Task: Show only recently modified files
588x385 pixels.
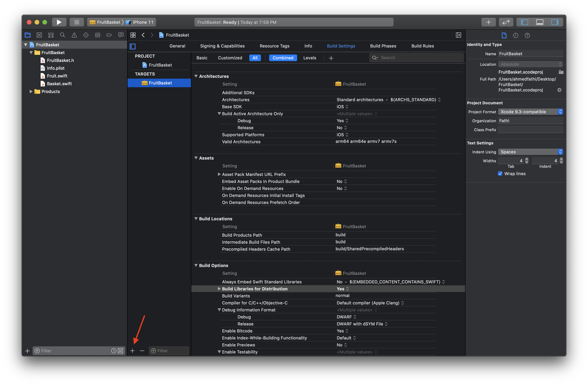Action: (114, 351)
